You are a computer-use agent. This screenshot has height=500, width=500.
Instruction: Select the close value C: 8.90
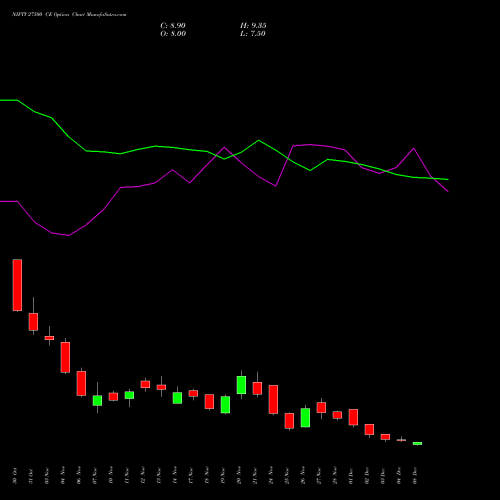173,26
